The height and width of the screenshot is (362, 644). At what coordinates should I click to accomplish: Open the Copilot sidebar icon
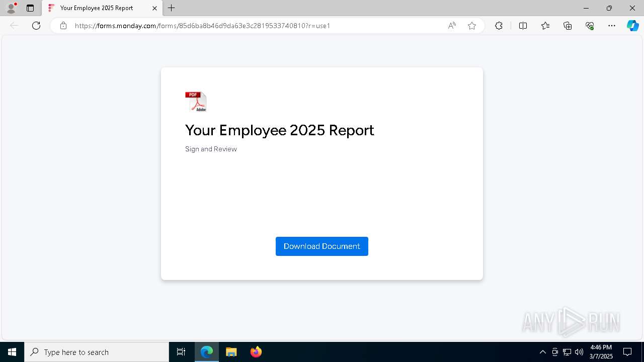point(632,26)
